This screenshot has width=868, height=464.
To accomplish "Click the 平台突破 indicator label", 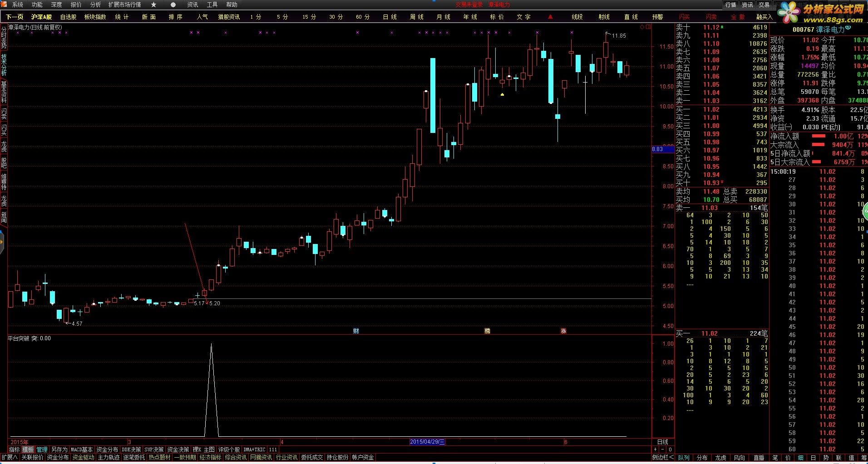I will click(19, 338).
